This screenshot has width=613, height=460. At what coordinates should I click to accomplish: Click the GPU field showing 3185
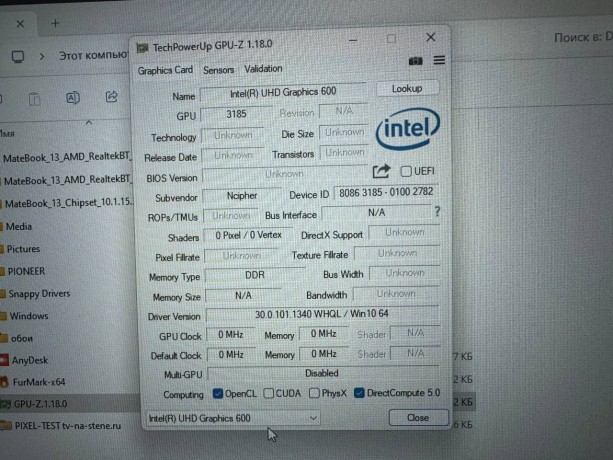236,114
